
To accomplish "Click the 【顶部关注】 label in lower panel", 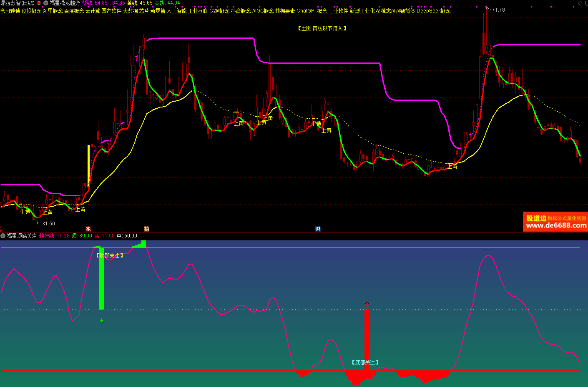I will click(x=110, y=255).
